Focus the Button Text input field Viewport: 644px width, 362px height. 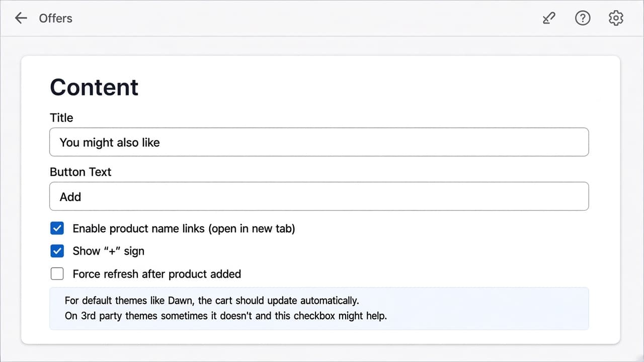point(319,197)
